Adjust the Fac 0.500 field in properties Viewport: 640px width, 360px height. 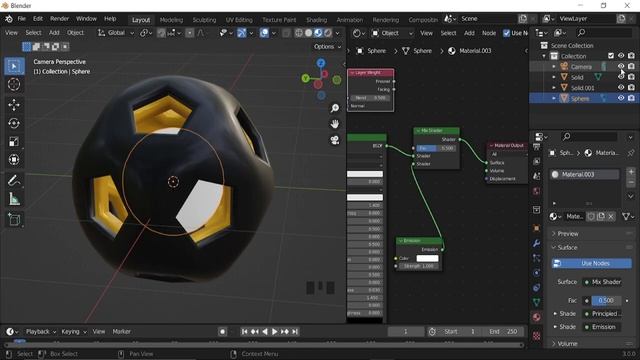(606, 300)
